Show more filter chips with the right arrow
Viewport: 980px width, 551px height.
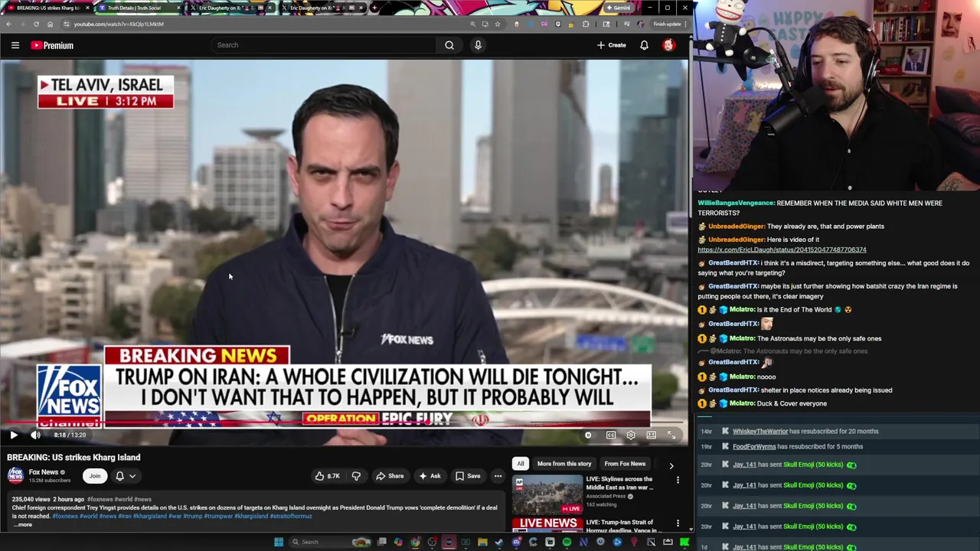(x=671, y=465)
